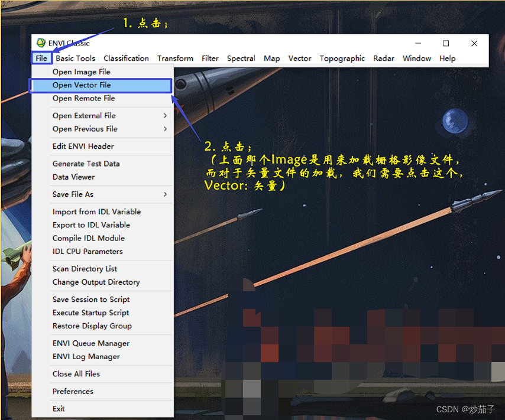Open the Classification menu
The image size is (505, 420).
pos(126,58)
